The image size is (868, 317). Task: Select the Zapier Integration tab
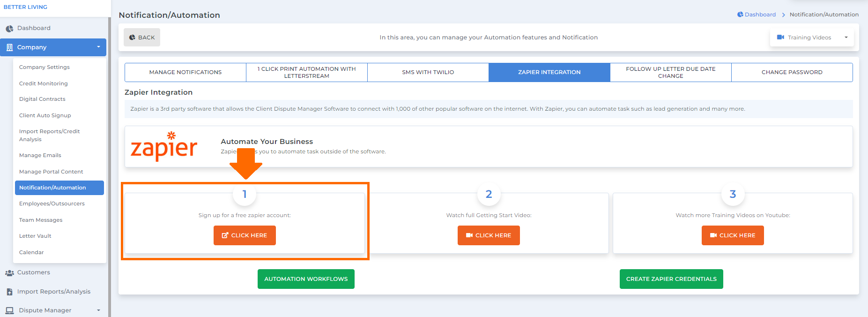pos(549,72)
